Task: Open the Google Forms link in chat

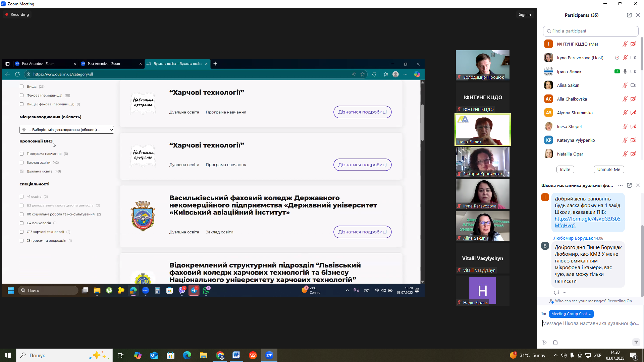Action: click(587, 222)
